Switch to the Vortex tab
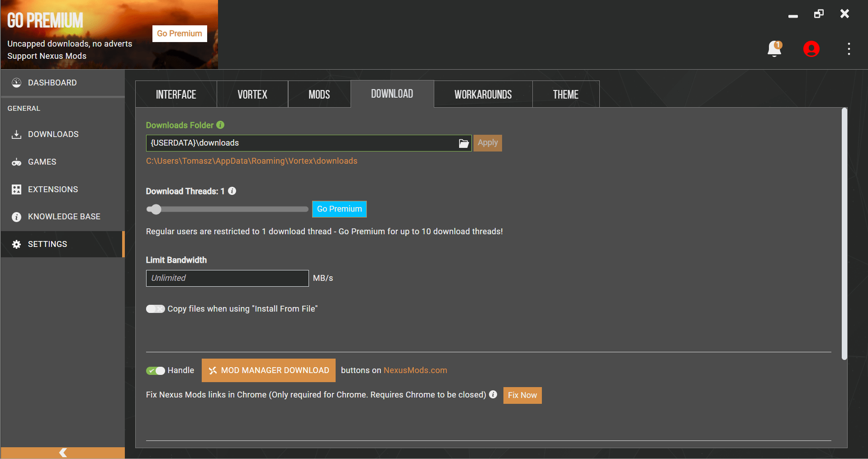This screenshot has height=459, width=868. pos(252,95)
